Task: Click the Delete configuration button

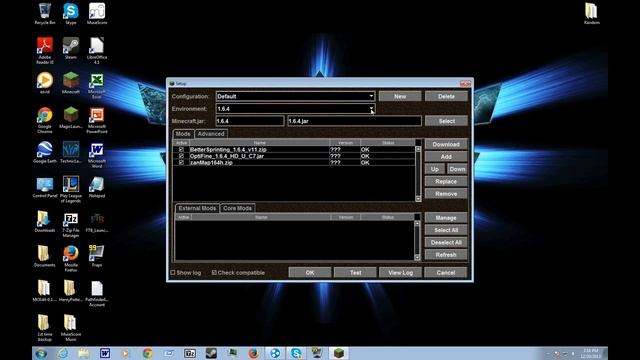Action: pos(446,96)
